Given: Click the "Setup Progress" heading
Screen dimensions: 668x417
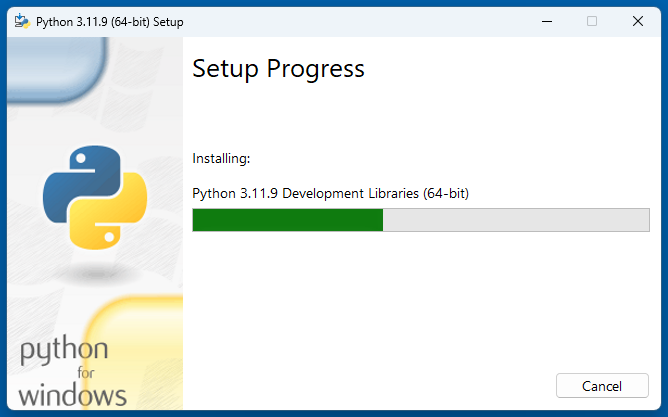Looking at the screenshot, I should (278, 69).
